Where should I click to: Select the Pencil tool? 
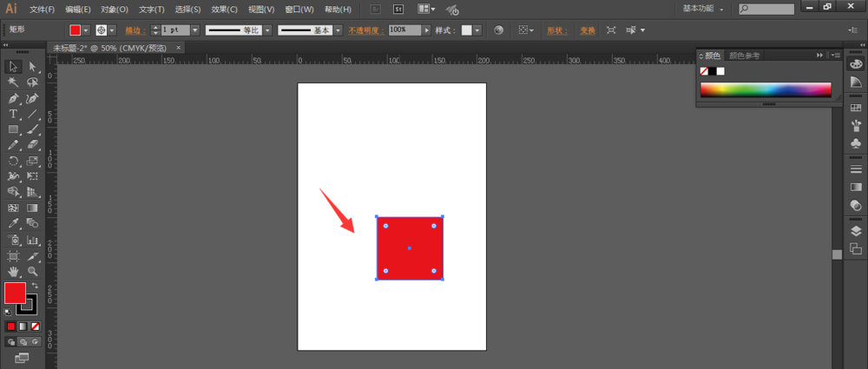[x=13, y=145]
